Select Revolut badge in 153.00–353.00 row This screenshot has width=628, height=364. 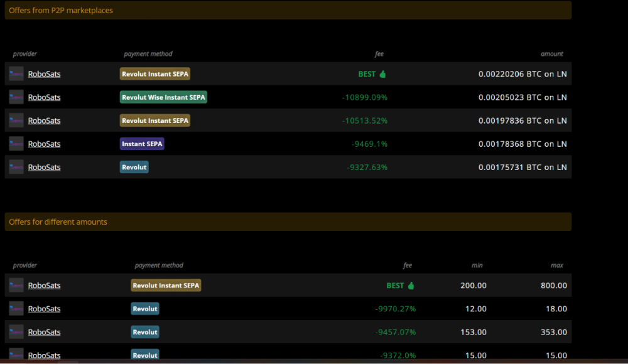tap(145, 332)
